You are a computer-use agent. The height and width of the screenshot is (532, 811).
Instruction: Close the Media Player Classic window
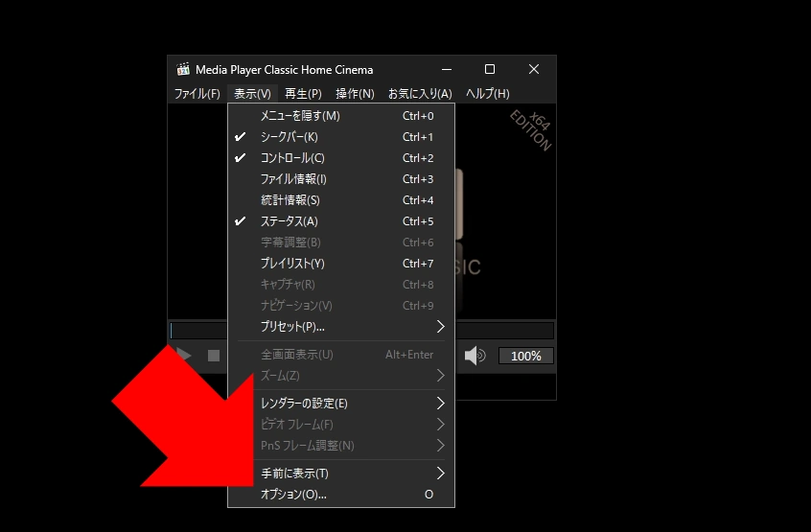[534, 69]
